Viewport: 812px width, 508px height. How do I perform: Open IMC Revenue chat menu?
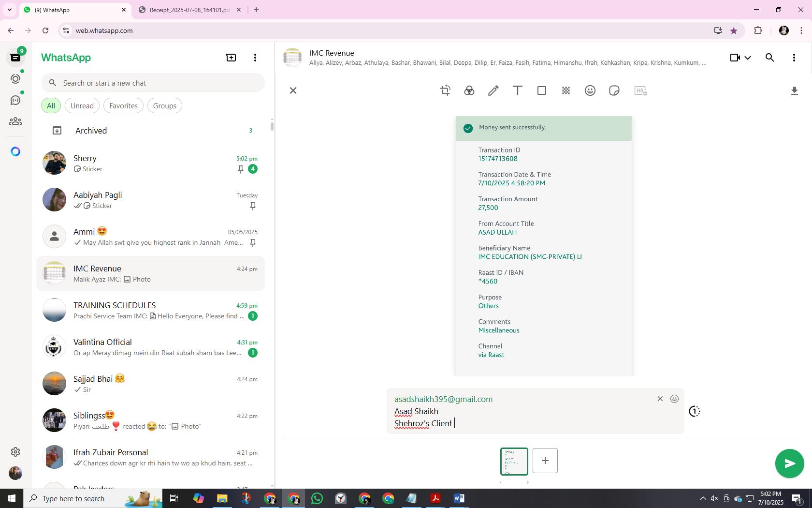794,58
